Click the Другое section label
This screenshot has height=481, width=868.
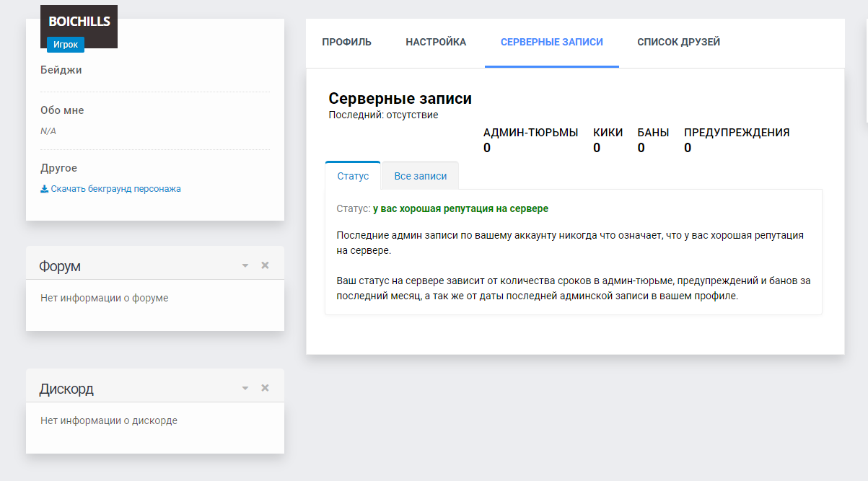[x=58, y=168]
